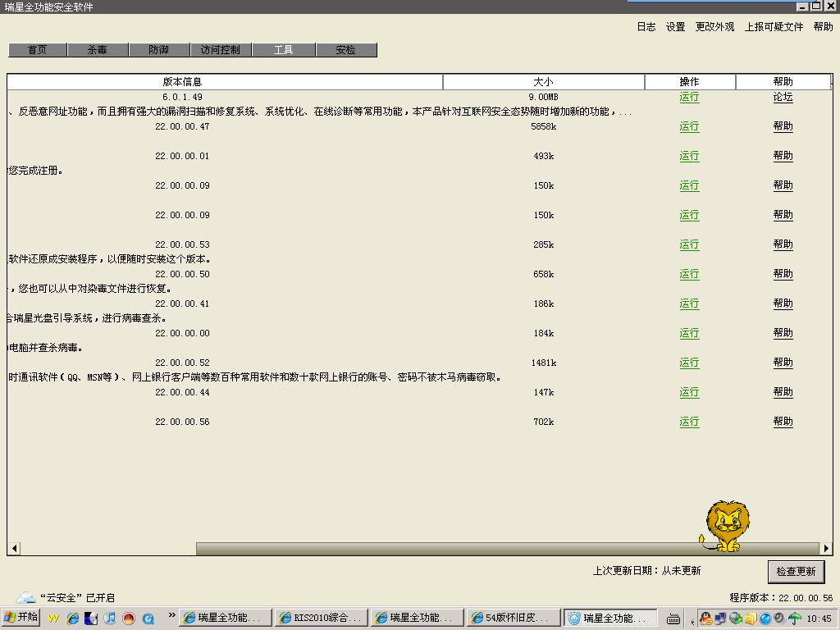Click the horizontal scrollbar right arrow
This screenshot has width=840, height=630.
pos(826,548)
